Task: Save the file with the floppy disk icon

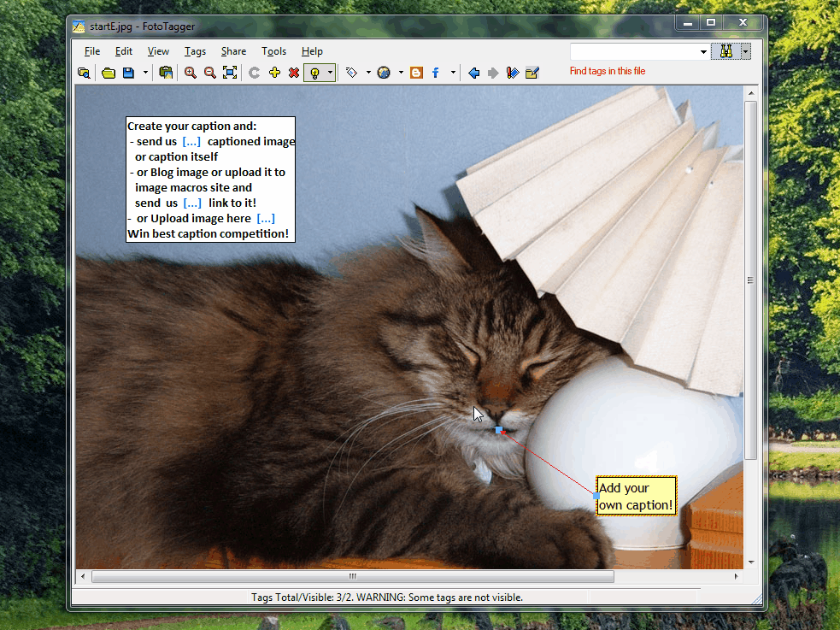Action: tap(128, 73)
